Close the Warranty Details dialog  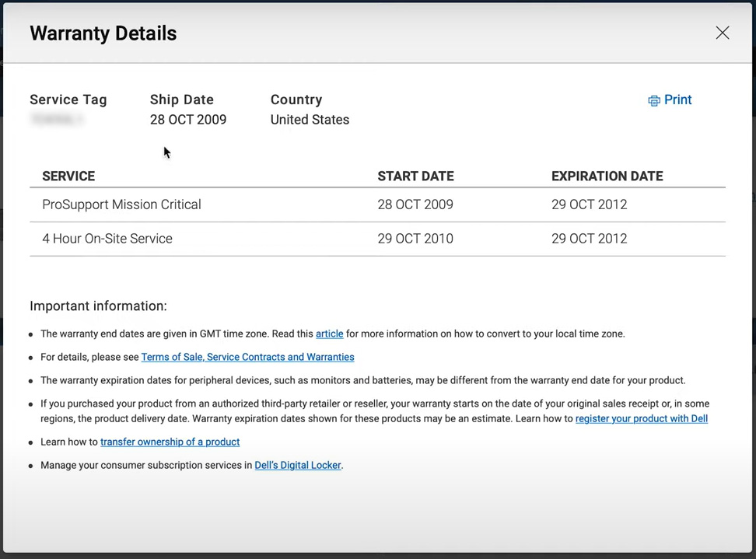click(x=723, y=33)
